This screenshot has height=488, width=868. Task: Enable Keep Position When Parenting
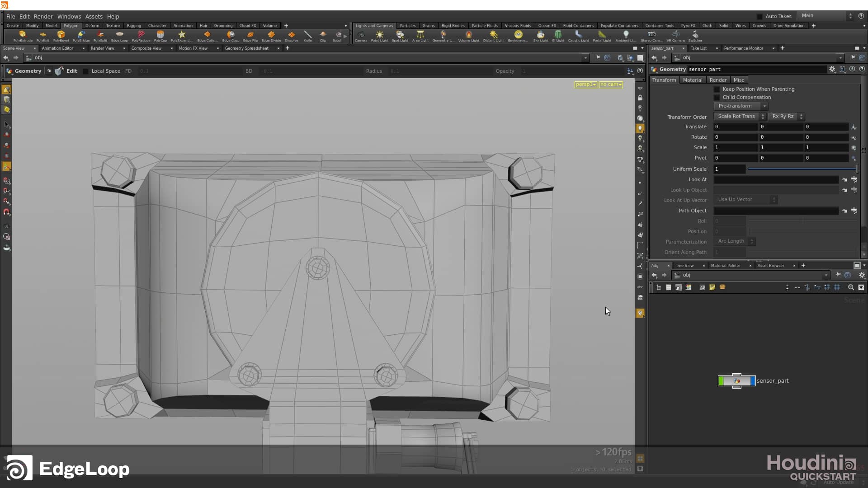(717, 89)
